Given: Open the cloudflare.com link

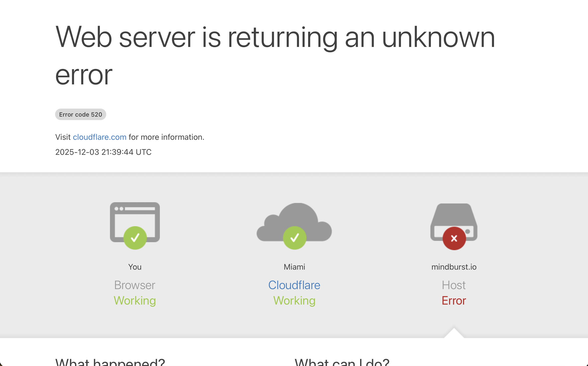Looking at the screenshot, I should click(99, 137).
